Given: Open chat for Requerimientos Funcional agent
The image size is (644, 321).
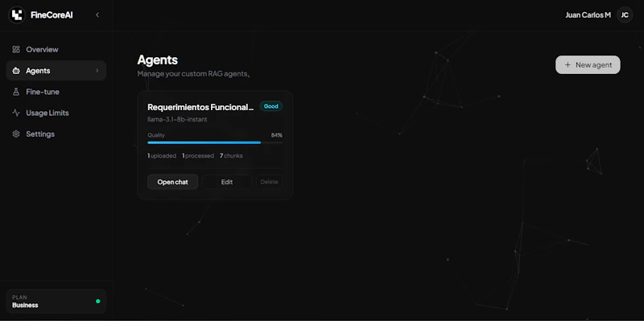Looking at the screenshot, I should click(x=172, y=183).
